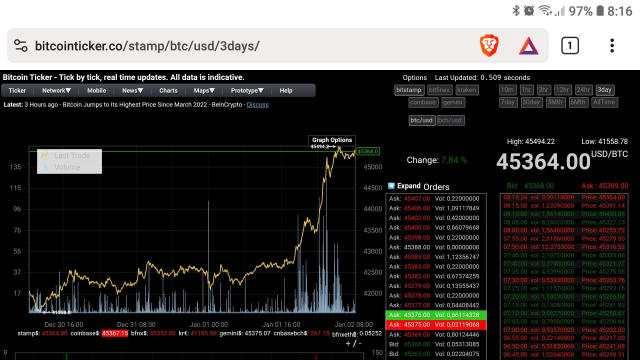The width and height of the screenshot is (640, 360).
Task: Toggle the Volume legend bar icon
Action: pos(45,167)
